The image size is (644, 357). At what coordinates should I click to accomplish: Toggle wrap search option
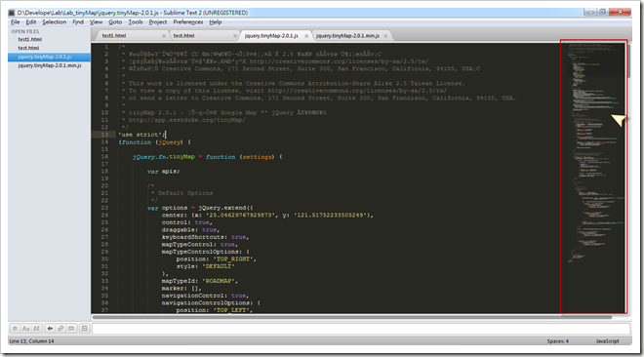pyautogui.click(x=60, y=329)
